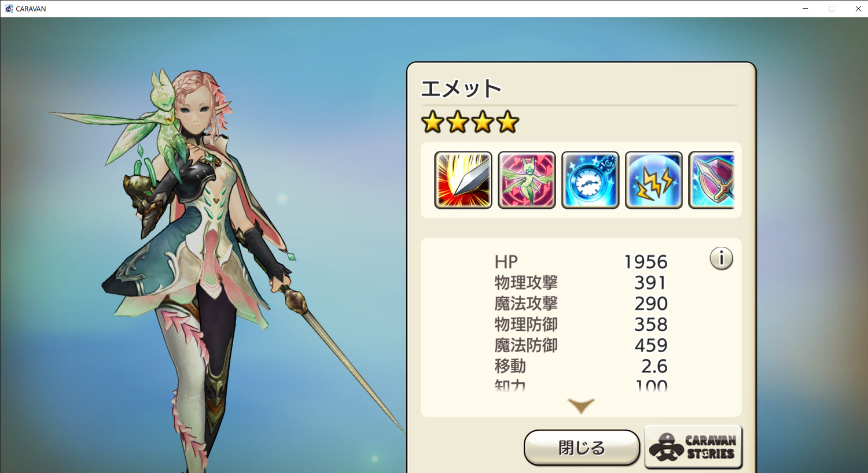Select the partially visible shield skill icon
Image resolution: width=868 pixels, height=473 pixels.
click(711, 180)
